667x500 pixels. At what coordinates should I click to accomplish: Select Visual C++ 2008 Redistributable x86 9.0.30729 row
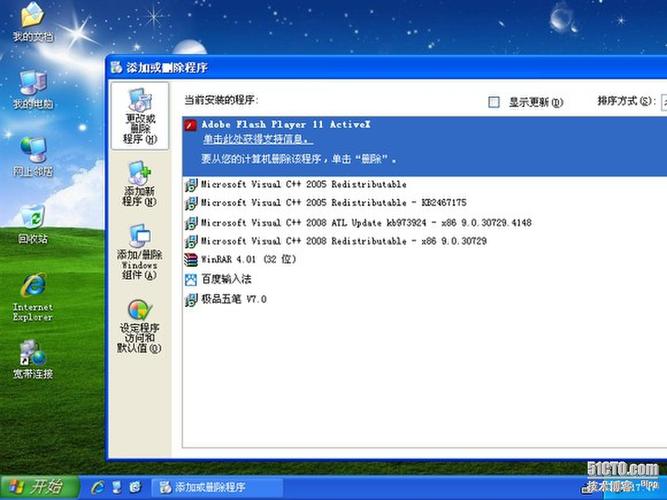(425, 241)
